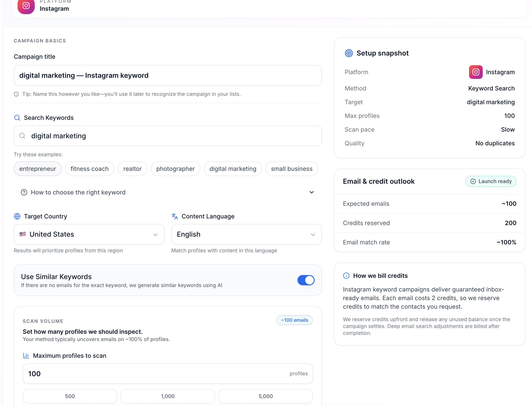This screenshot has width=532, height=406.
Task: Click the bar chart icon near Maximum profiles
Action: (26, 355)
